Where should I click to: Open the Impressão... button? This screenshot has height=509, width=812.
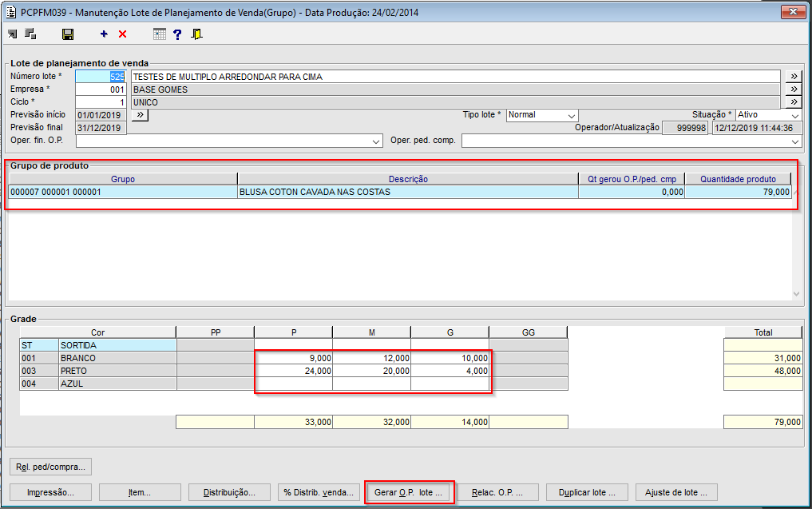coord(51,492)
